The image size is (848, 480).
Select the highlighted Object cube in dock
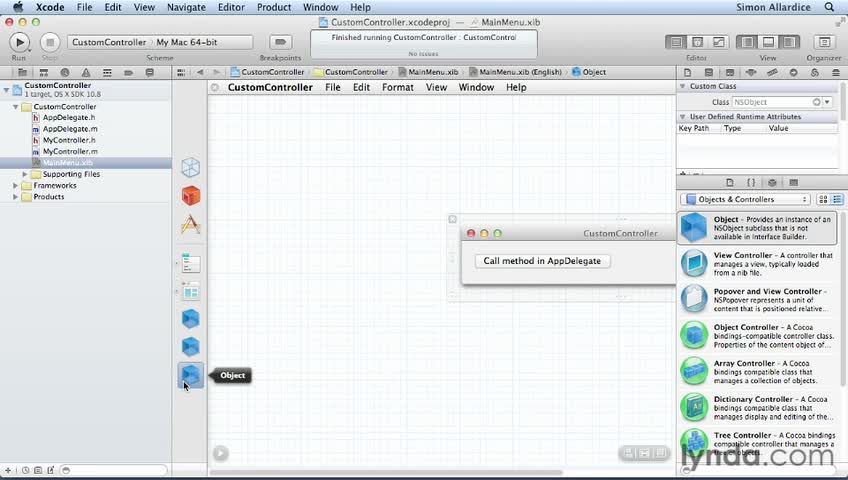click(x=190, y=375)
